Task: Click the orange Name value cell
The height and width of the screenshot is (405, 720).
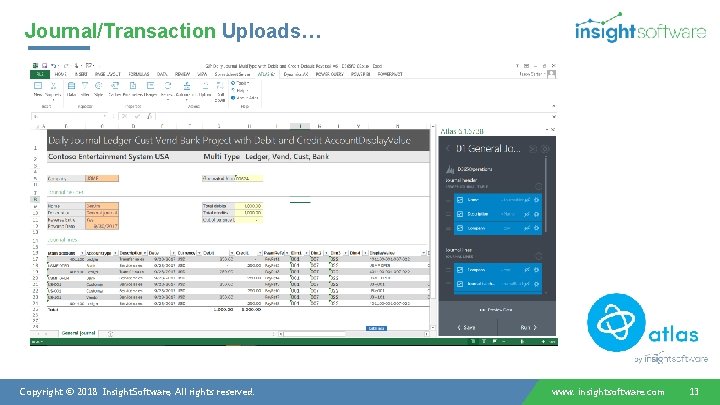Action: click(102, 206)
